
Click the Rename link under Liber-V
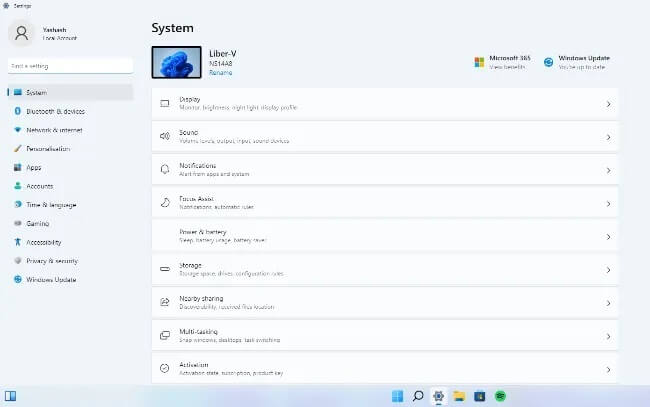click(221, 73)
